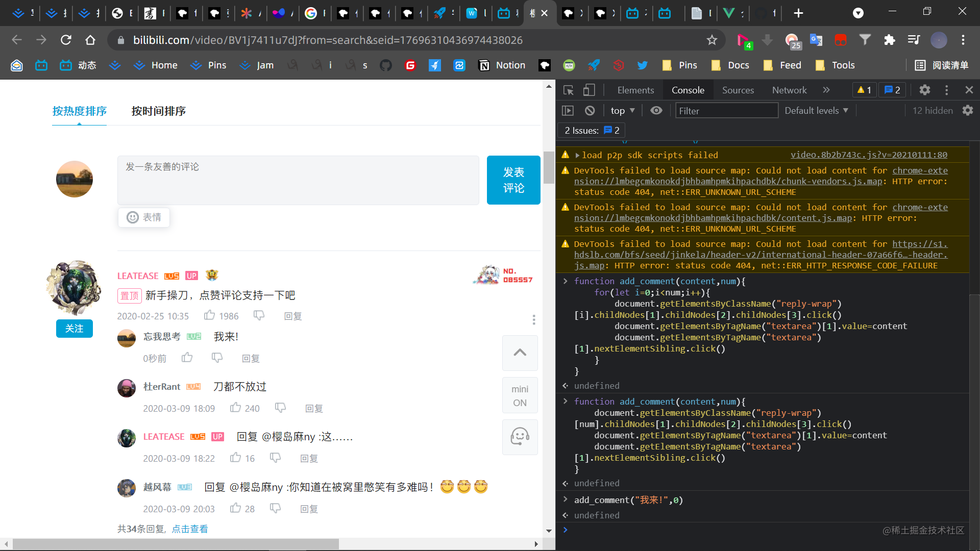
Task: Click the mini player ON toggle
Action: tap(520, 396)
